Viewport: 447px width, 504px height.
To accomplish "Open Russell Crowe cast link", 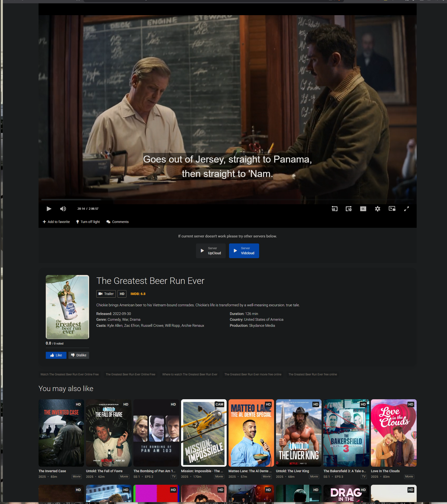I will [152, 326].
